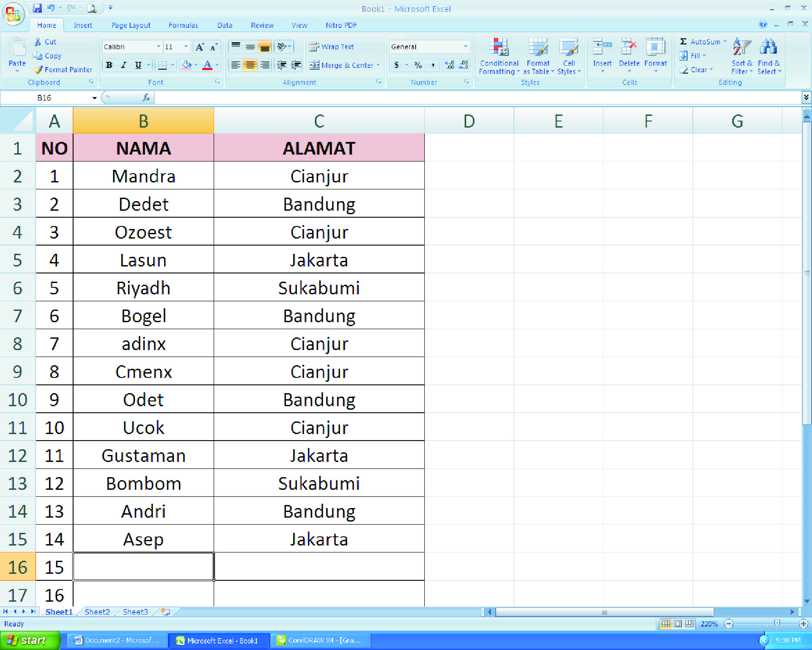This screenshot has height=650, width=812.
Task: Click the Excel Help question mark
Action: click(x=763, y=24)
